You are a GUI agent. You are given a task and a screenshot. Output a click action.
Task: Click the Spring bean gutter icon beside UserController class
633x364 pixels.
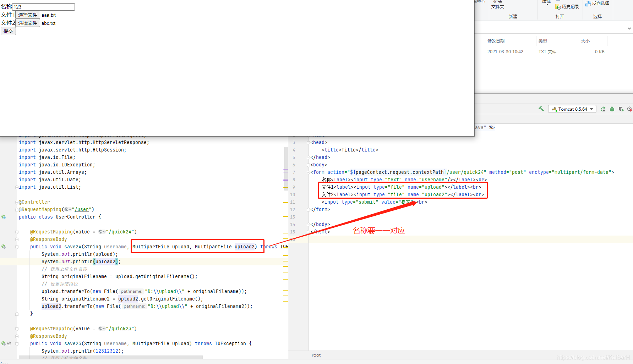coord(4,217)
